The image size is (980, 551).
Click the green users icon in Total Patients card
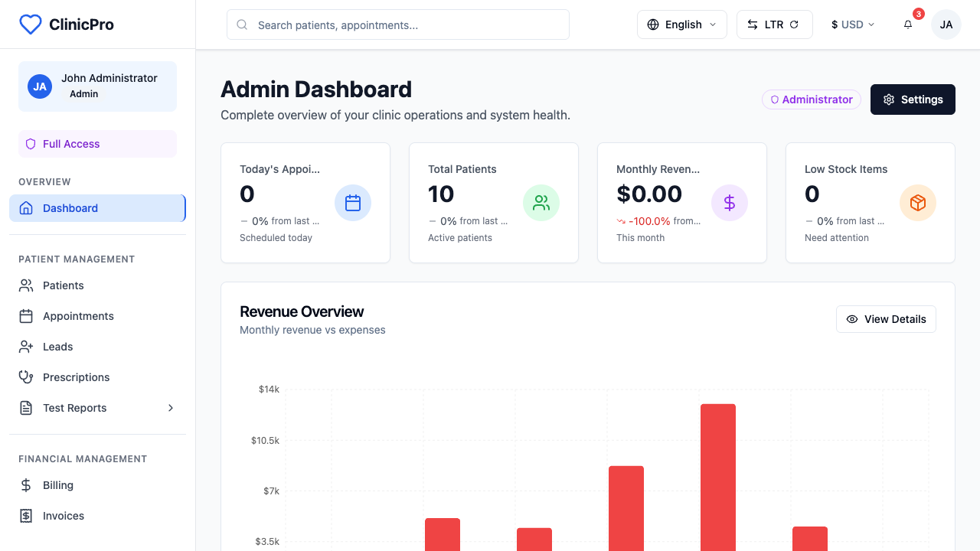tap(541, 203)
